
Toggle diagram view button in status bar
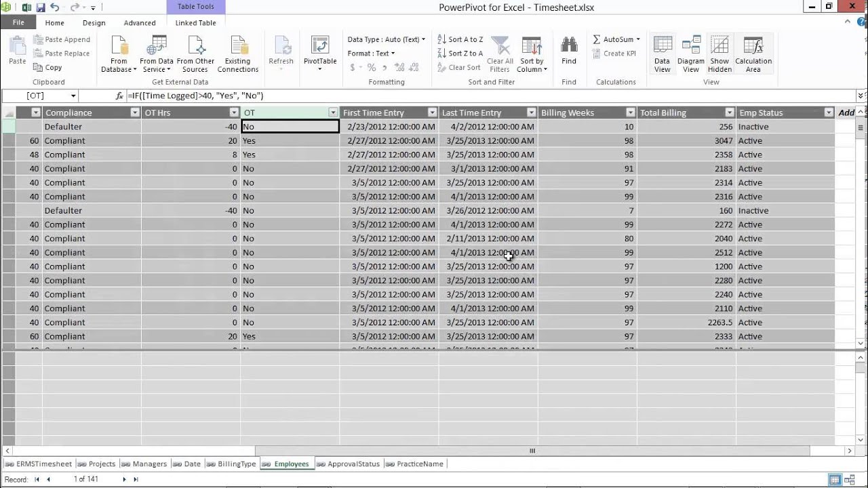pyautogui.click(x=850, y=480)
